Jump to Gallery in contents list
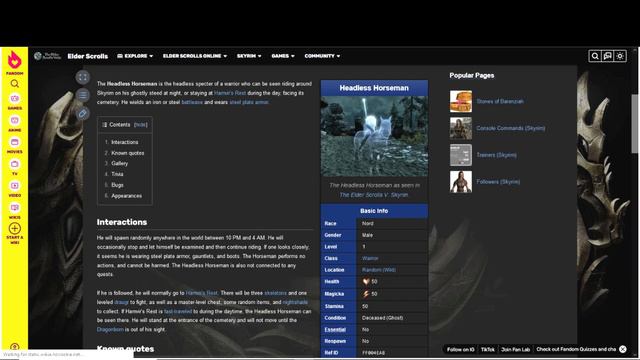Screen dimensions: 640x360 (119, 163)
